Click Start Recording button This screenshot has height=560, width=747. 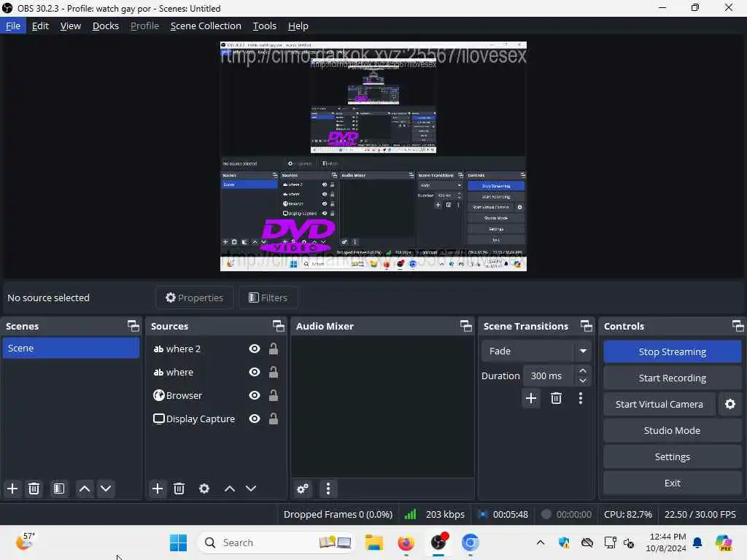[x=672, y=378]
